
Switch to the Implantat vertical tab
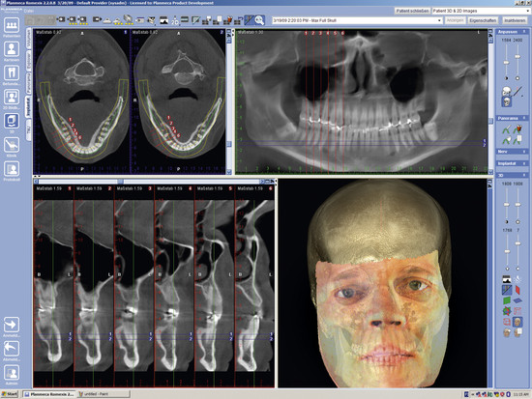(x=28, y=107)
